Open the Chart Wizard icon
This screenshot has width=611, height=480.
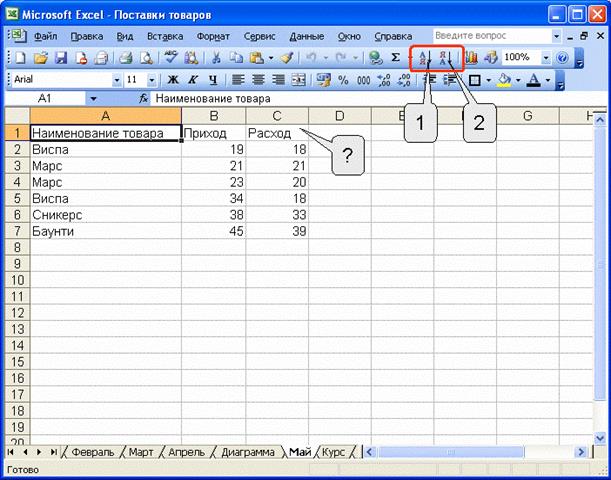pyautogui.click(x=471, y=58)
